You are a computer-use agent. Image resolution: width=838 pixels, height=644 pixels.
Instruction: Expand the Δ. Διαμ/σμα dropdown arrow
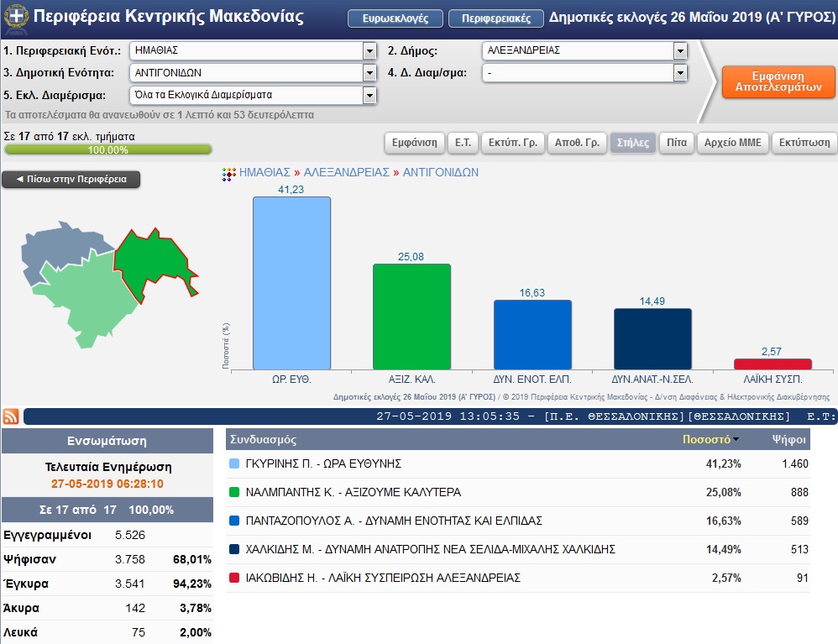click(680, 73)
